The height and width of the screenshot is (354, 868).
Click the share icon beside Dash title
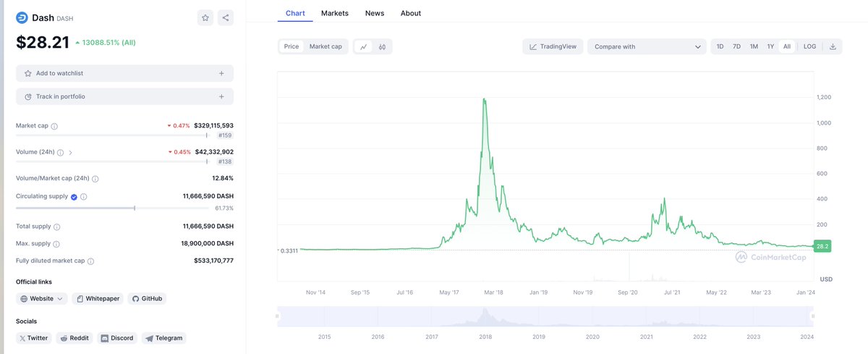pos(226,17)
